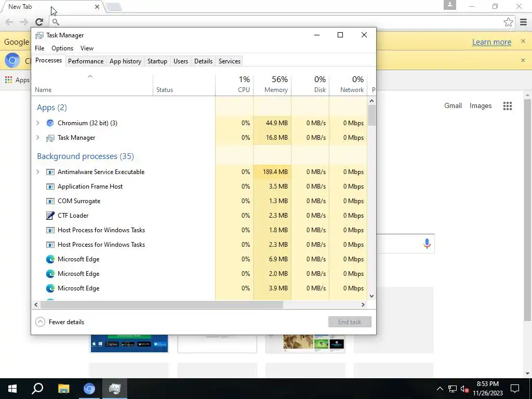Click the horizontal scrollbar right arrow
Screen dimensions: 532x399
click(363, 304)
